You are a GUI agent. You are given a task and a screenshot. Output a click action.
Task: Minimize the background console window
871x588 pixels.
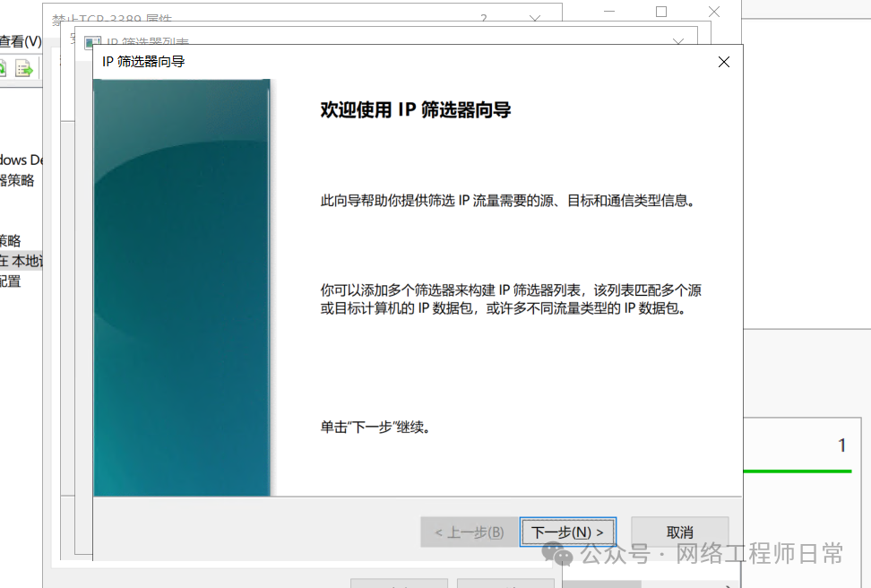coord(610,12)
